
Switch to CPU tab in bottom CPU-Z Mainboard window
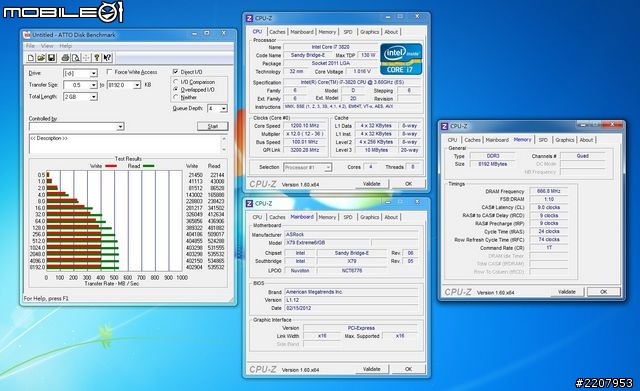coord(257,217)
